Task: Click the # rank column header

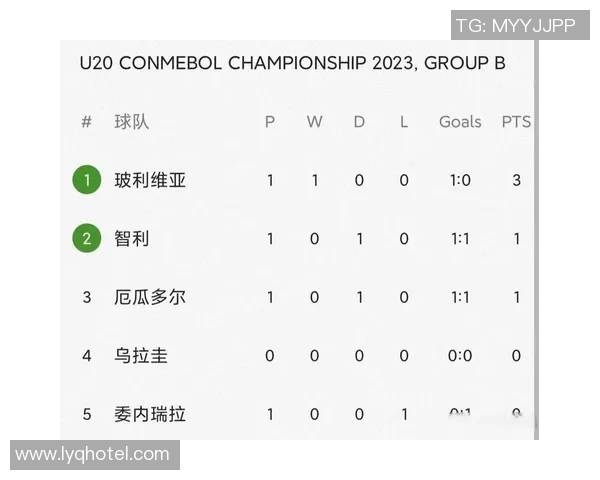Action: (87, 122)
